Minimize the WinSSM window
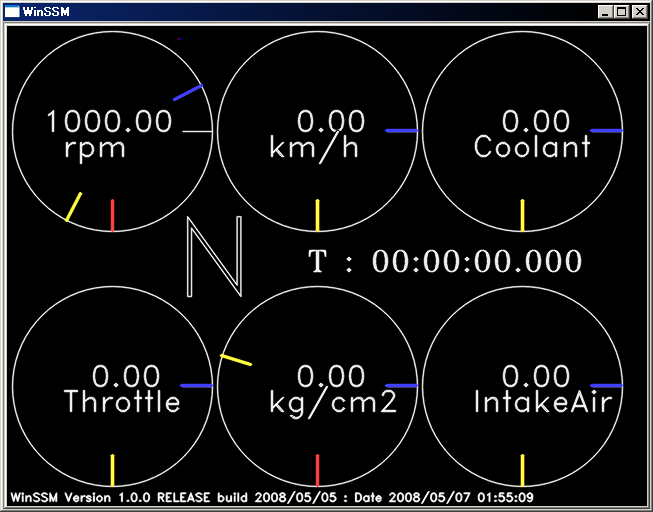Viewport: 653px width, 512px height. coord(606,12)
